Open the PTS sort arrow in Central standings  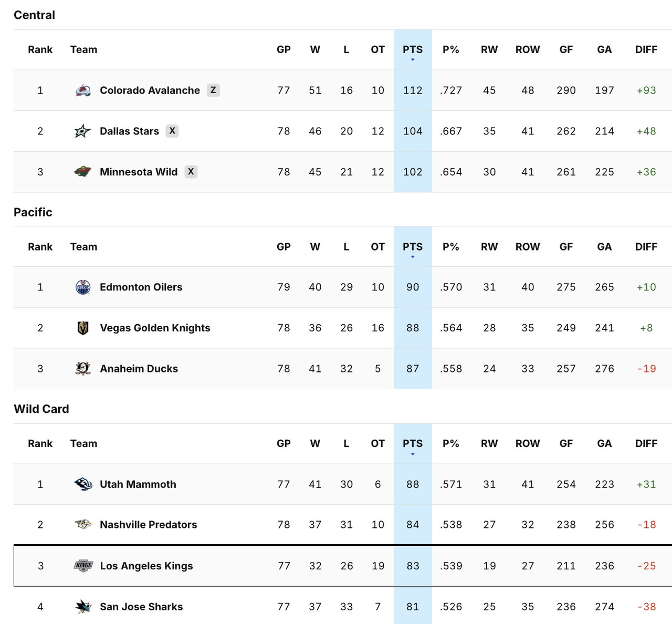click(x=413, y=60)
